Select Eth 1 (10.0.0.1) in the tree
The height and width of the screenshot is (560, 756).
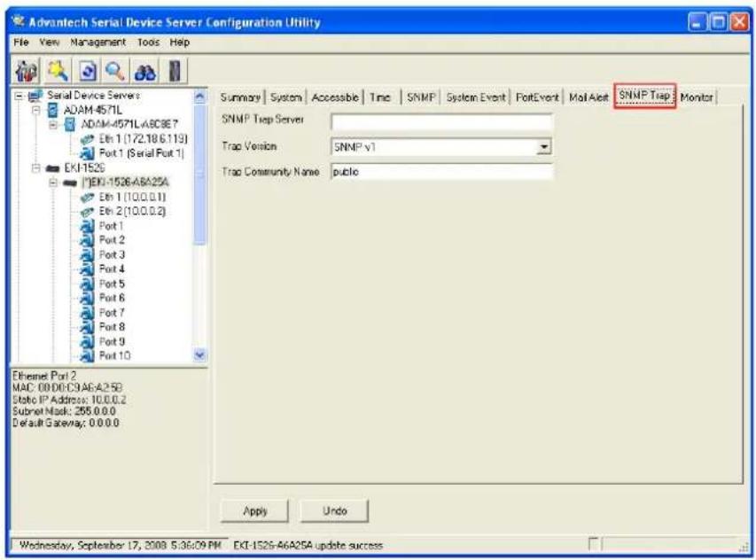(x=132, y=197)
